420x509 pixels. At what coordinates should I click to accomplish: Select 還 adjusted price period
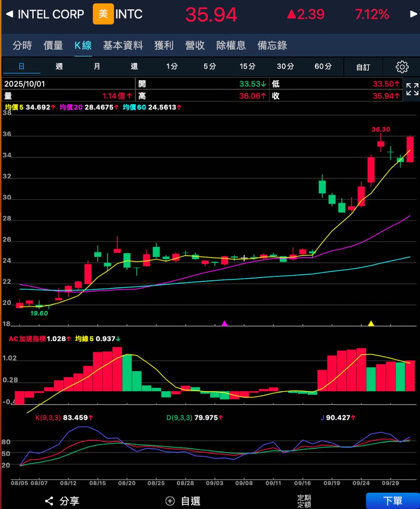(134, 66)
